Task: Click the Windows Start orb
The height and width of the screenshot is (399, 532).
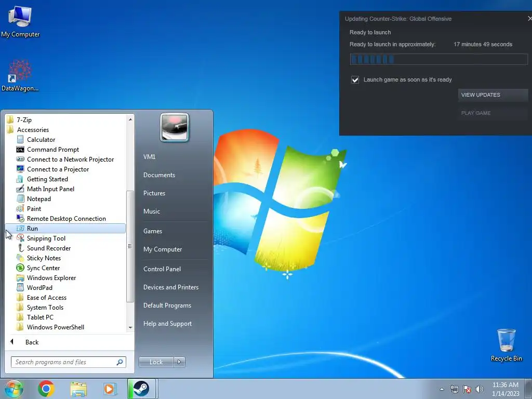Action: [x=14, y=389]
